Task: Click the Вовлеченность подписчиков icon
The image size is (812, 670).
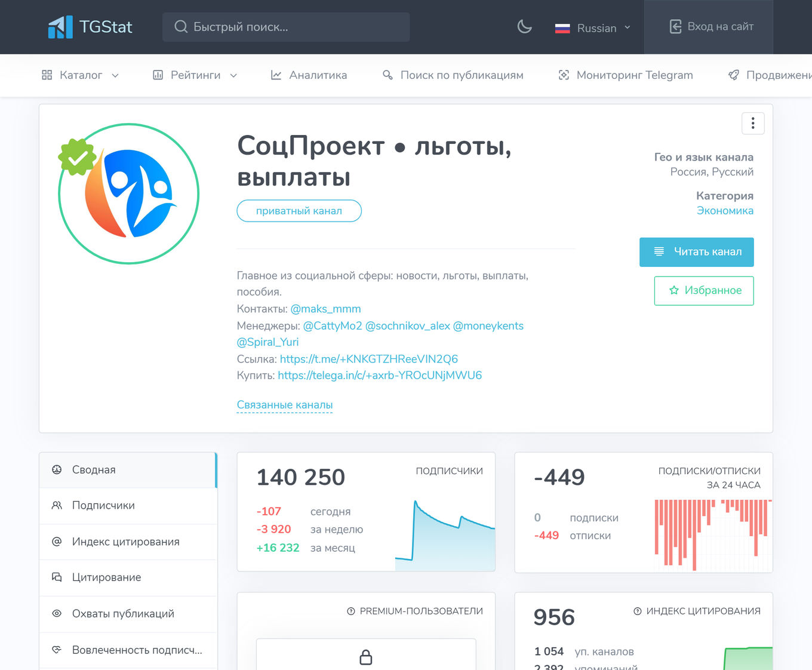Action: [56, 649]
